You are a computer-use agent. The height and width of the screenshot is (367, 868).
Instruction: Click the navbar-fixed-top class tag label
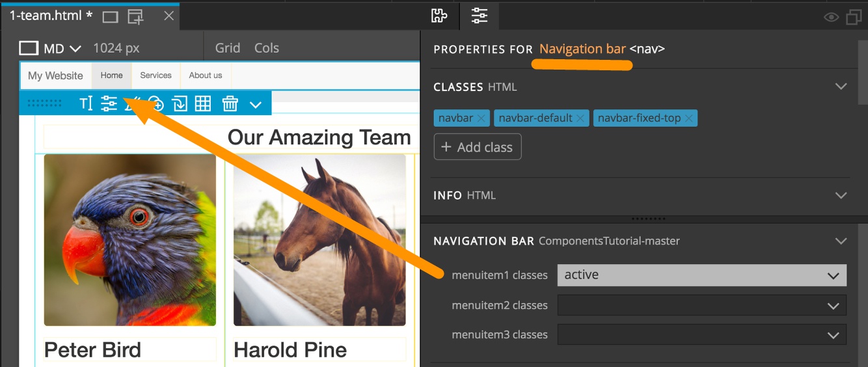pyautogui.click(x=639, y=118)
